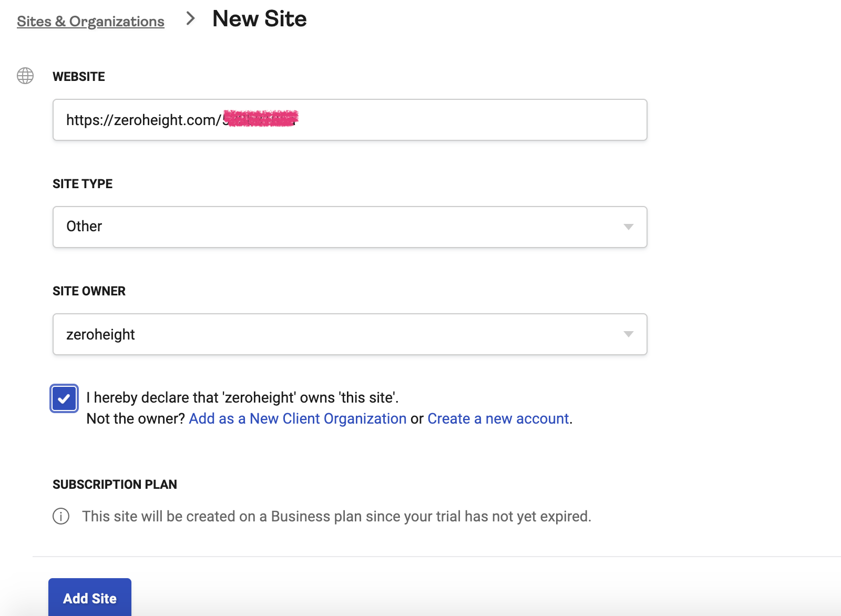This screenshot has height=616, width=841.
Task: Uncheck the ownership declaration checkbox
Action: pyautogui.click(x=64, y=398)
